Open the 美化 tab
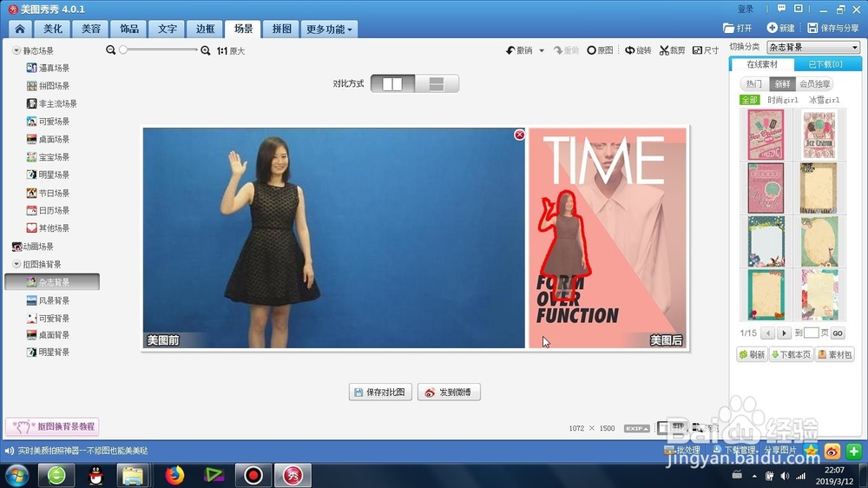The image size is (868, 488). tap(53, 29)
